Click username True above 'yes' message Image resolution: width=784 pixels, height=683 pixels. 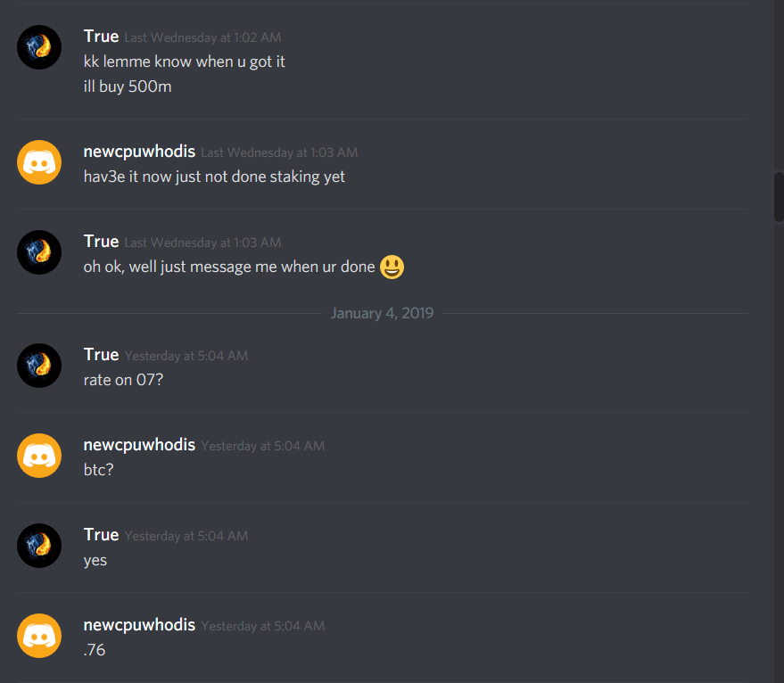coord(101,534)
